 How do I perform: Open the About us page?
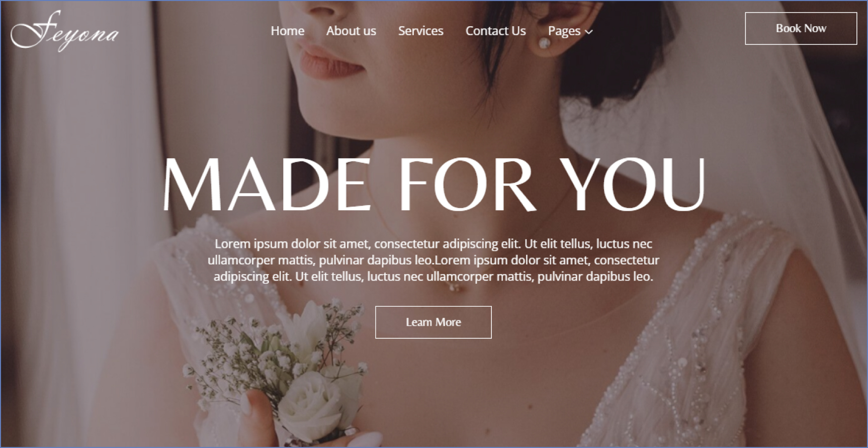tap(351, 31)
